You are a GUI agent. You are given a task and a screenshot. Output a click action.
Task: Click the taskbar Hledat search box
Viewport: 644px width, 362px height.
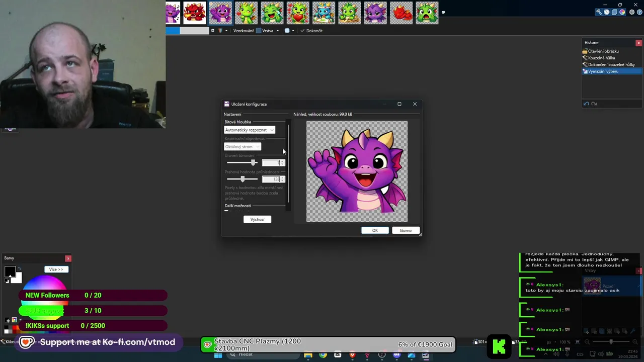263,355
